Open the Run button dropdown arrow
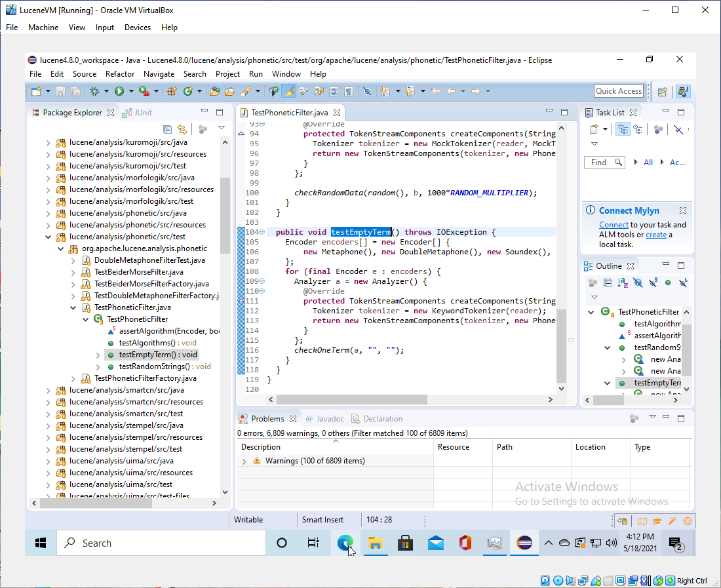Image resolution: width=721 pixels, height=588 pixels. tap(131, 91)
